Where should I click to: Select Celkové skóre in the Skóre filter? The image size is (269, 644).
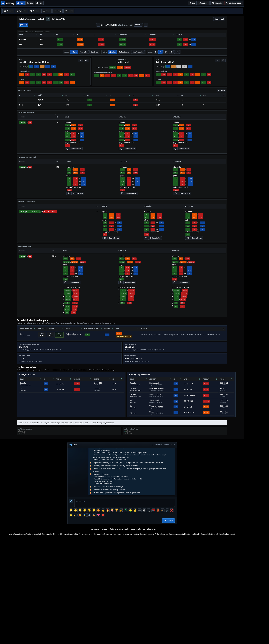point(124,52)
